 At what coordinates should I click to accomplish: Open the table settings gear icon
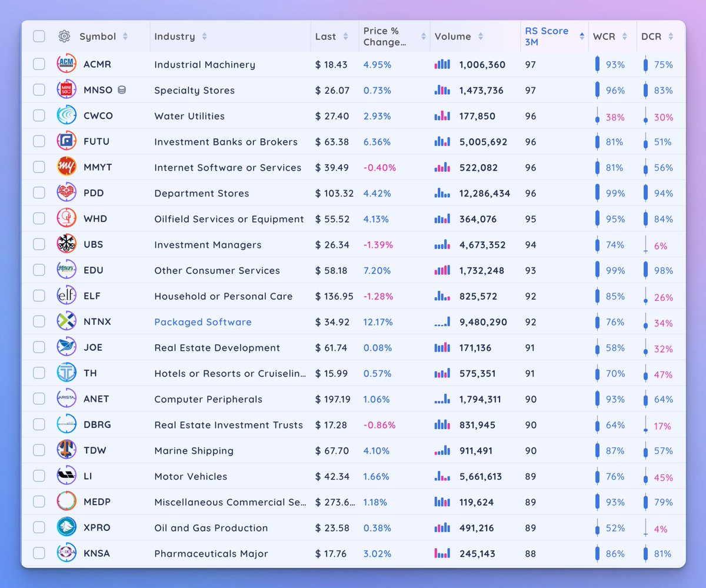pos(64,36)
